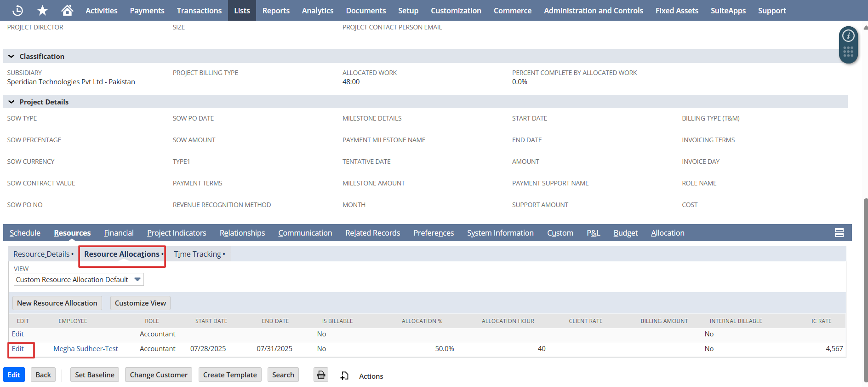Screen dimensions: 868x387
Task: Click the Shortcuts star icon
Action: click(42, 10)
